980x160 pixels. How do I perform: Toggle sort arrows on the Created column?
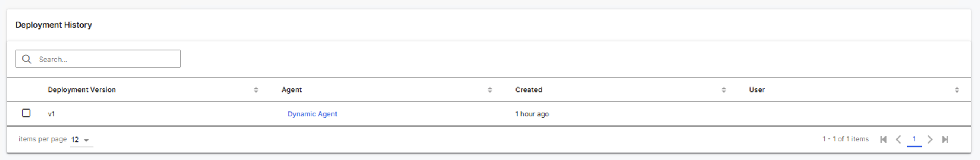(x=724, y=90)
